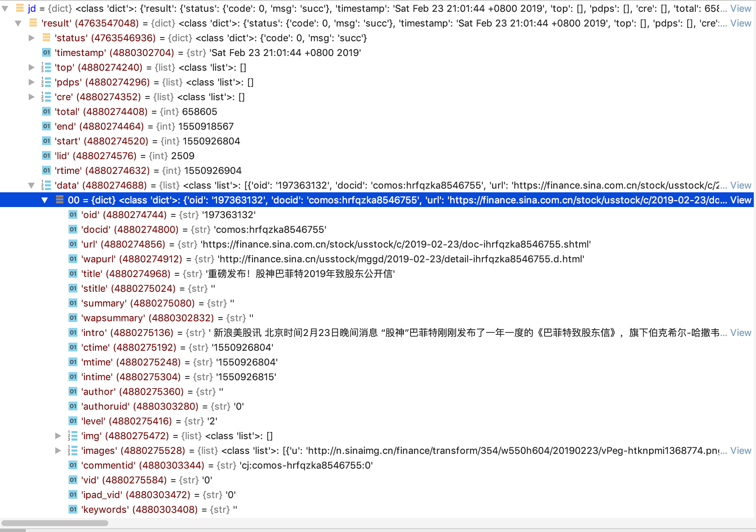Expand the 'status' dict node
This screenshot has height=532, width=756.
pyautogui.click(x=32, y=38)
